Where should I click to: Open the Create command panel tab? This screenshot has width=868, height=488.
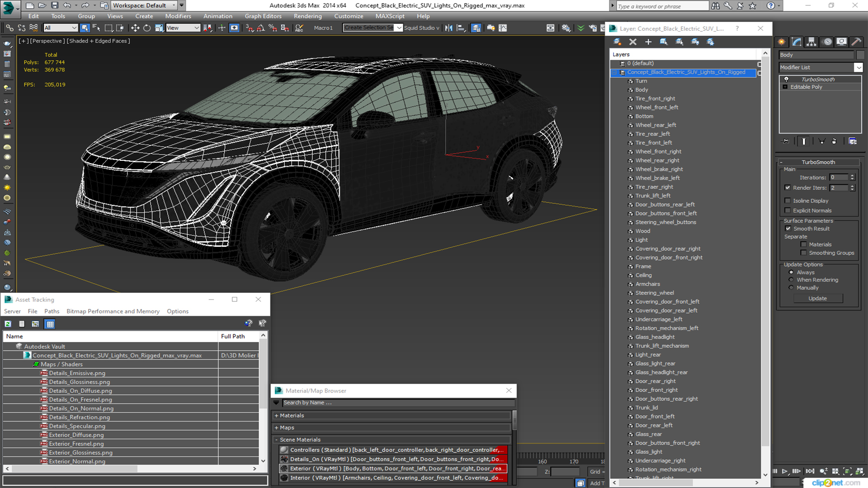782,42
